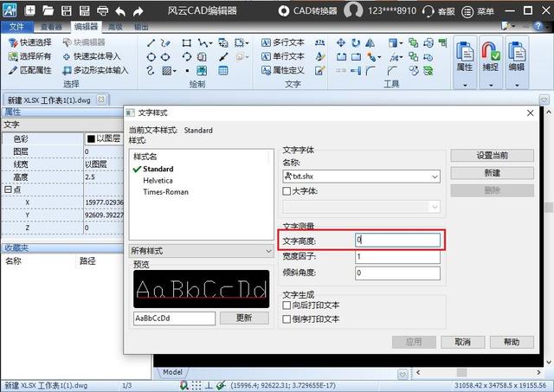The width and height of the screenshot is (554, 392).
Task: Toggle the grid dots icon in status bar
Action: pos(196,385)
